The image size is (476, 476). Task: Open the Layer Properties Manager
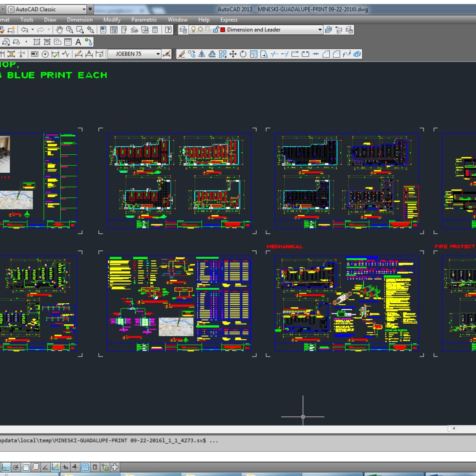(x=183, y=30)
